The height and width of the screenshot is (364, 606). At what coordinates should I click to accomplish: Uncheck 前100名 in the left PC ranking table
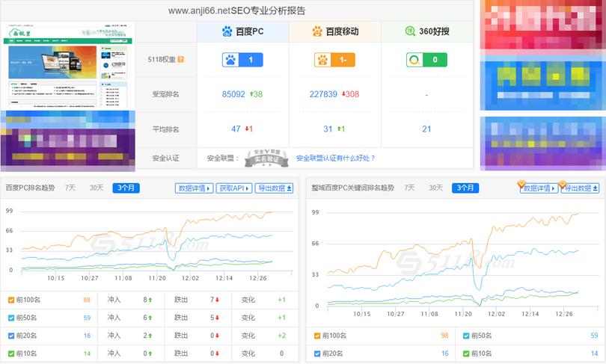point(11,300)
